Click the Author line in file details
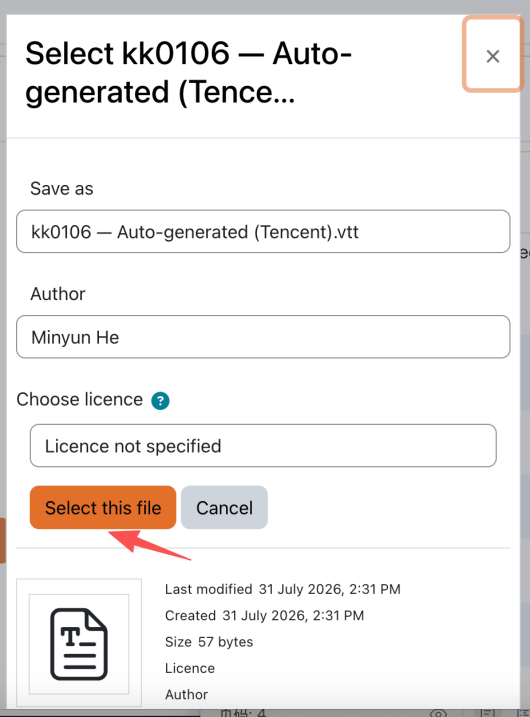 click(x=187, y=695)
